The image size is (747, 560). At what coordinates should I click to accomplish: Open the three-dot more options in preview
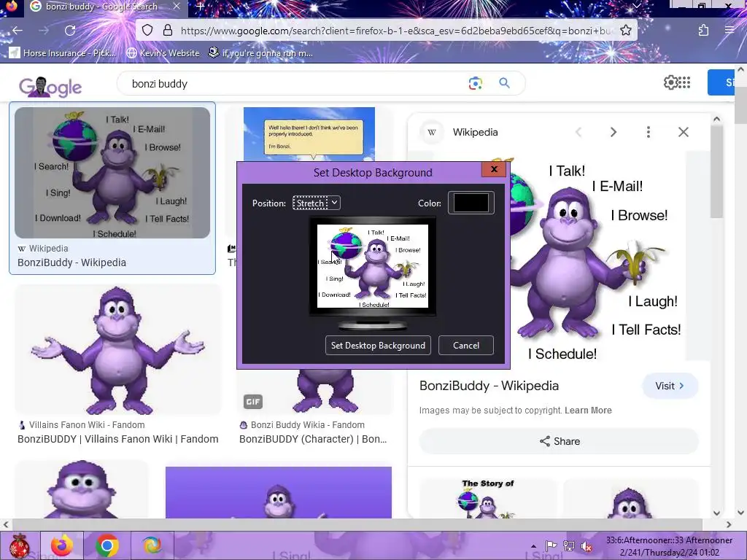click(649, 132)
